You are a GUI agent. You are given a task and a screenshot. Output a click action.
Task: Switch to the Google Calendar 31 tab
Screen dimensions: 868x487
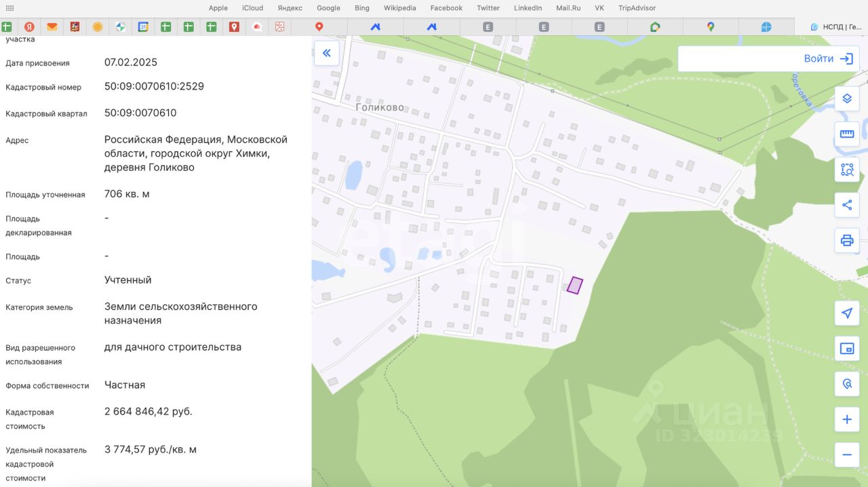143,27
